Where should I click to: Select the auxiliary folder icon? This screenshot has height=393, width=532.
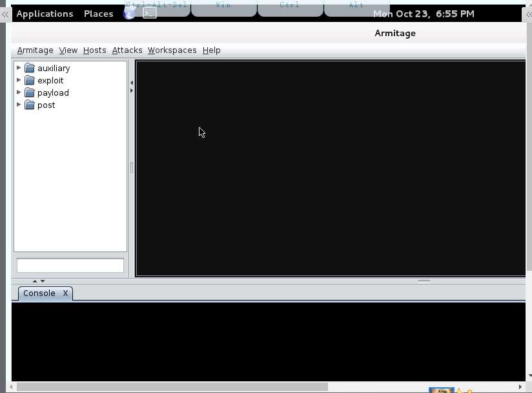click(30, 68)
